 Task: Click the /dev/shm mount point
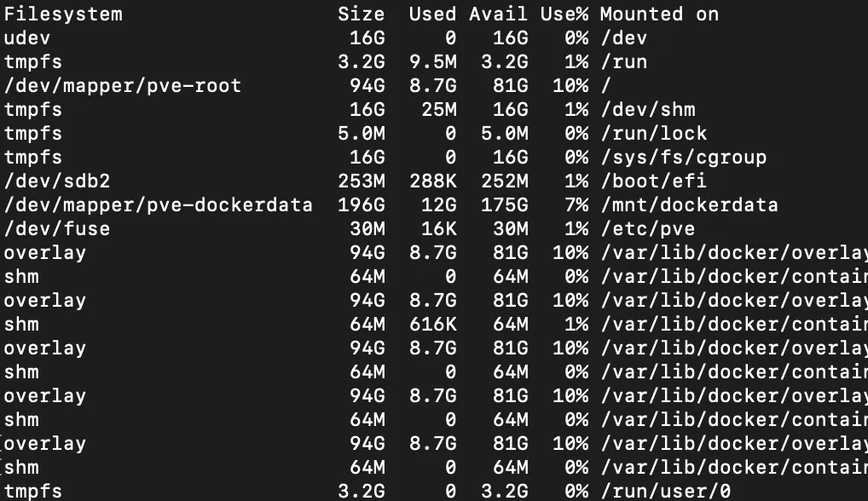(647, 110)
